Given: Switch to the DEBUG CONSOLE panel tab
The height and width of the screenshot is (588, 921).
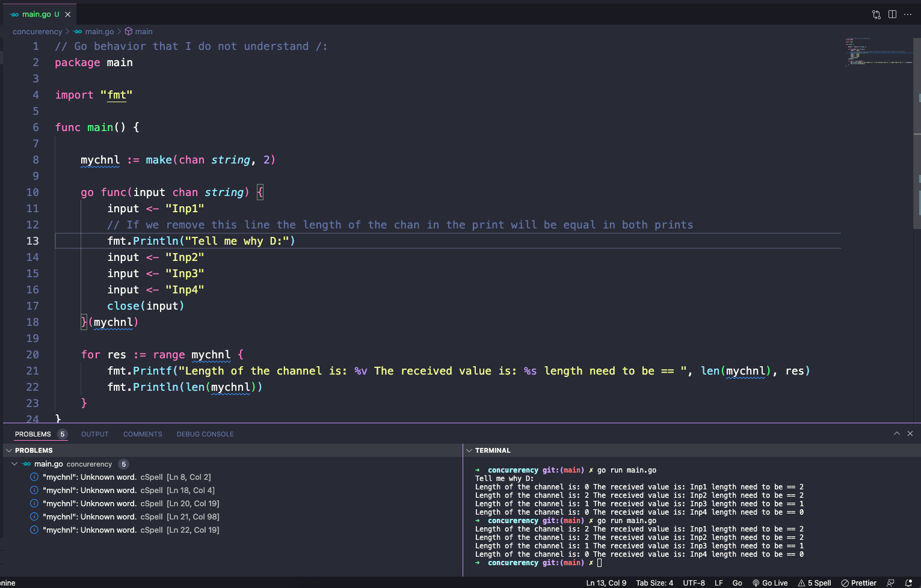Looking at the screenshot, I should coord(205,434).
